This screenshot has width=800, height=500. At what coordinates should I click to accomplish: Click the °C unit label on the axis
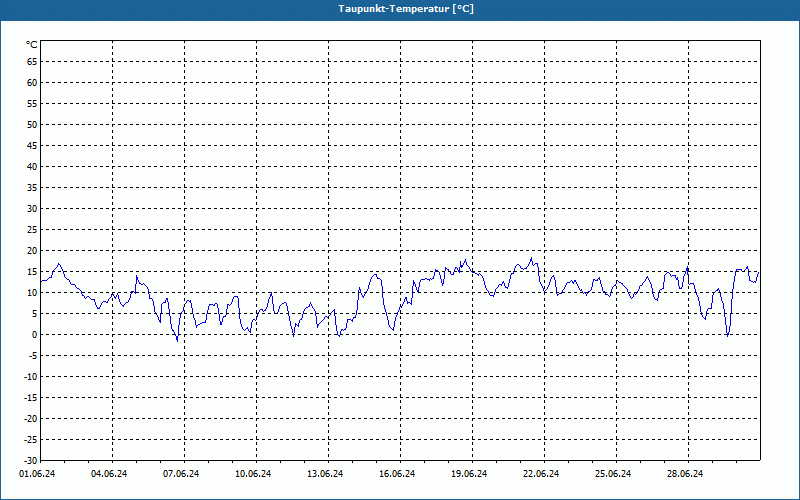[32, 45]
